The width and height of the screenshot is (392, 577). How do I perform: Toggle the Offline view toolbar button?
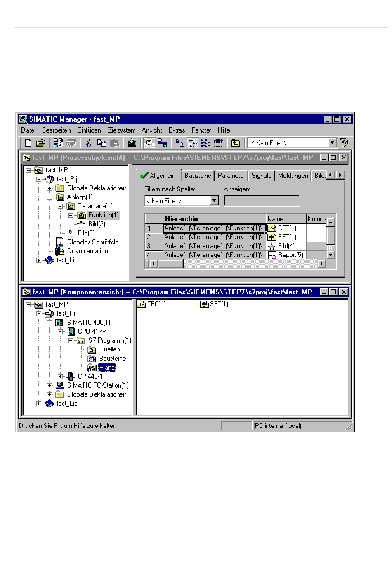(162, 143)
